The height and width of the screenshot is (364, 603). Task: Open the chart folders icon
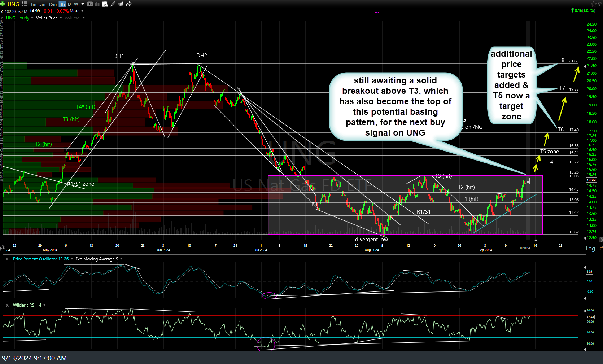121,4
